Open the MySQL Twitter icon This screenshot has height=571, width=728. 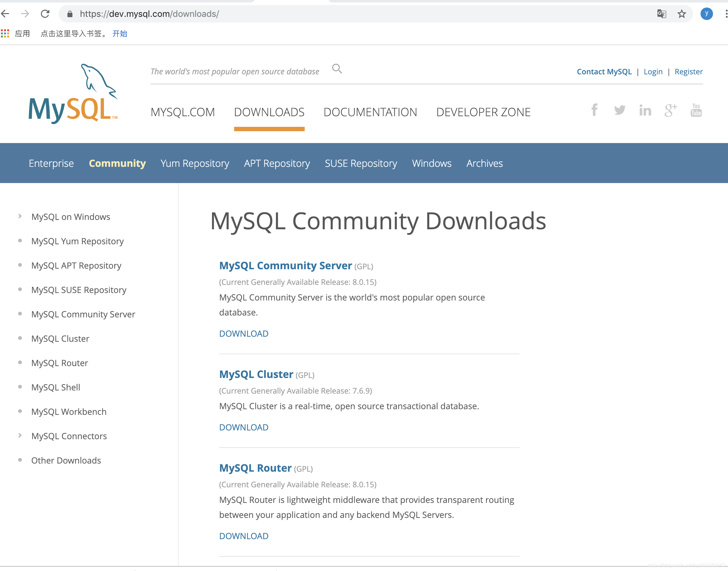click(620, 110)
